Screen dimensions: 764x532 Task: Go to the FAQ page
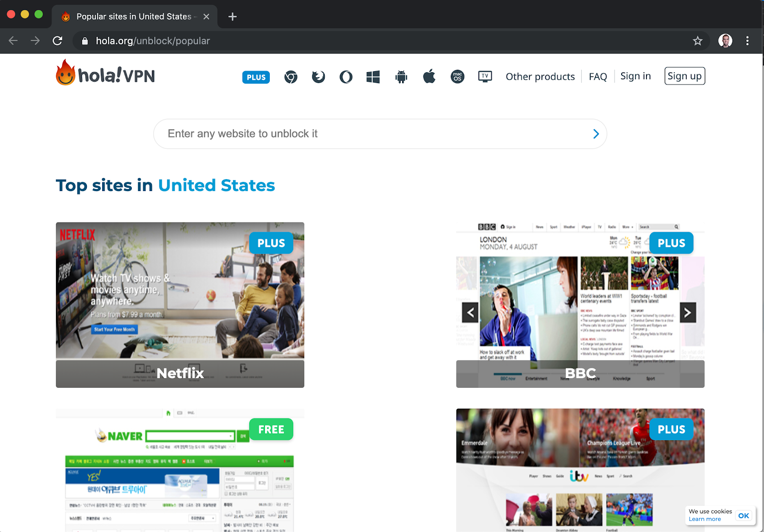(598, 76)
